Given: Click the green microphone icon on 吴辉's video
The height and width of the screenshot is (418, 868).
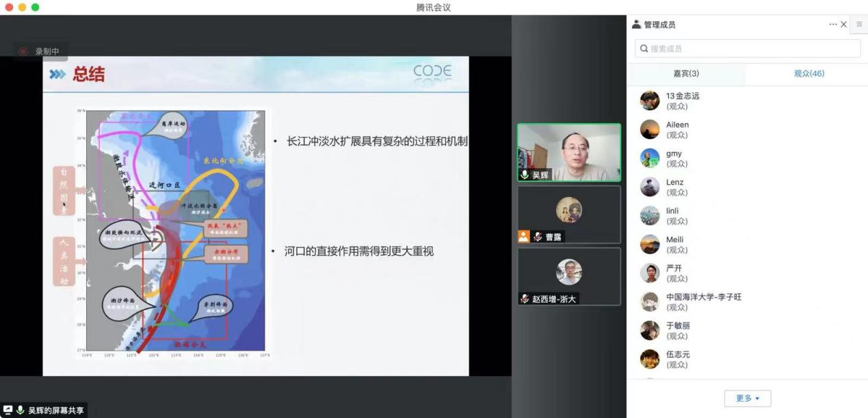Looking at the screenshot, I should 525,175.
